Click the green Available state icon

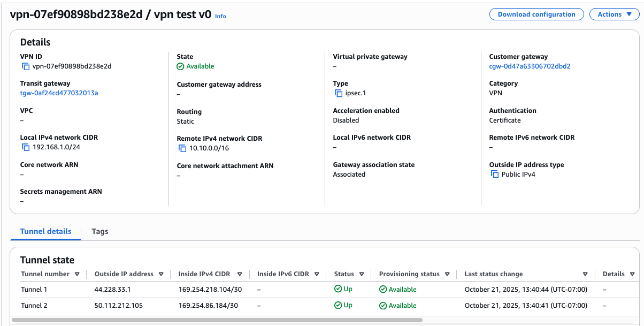tap(181, 66)
